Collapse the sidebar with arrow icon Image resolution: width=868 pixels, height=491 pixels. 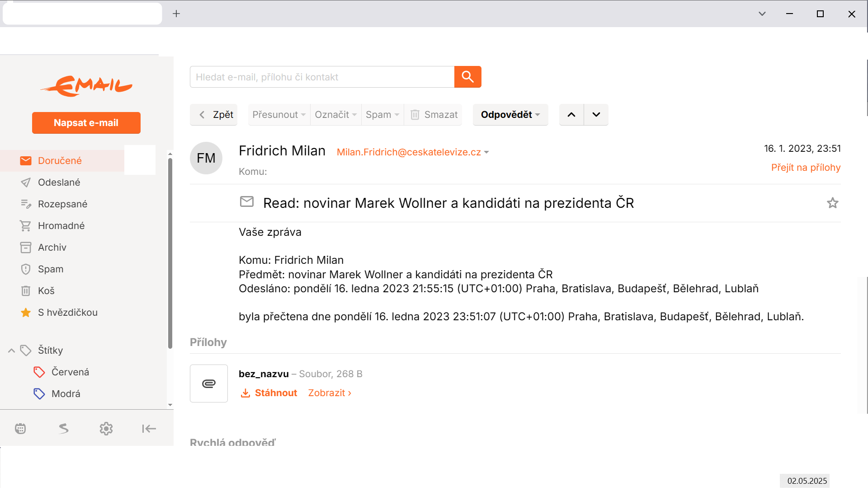pyautogui.click(x=149, y=429)
